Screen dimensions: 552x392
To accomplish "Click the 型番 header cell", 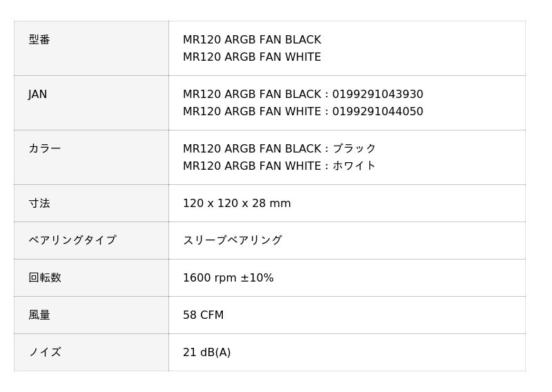I will (91, 48).
